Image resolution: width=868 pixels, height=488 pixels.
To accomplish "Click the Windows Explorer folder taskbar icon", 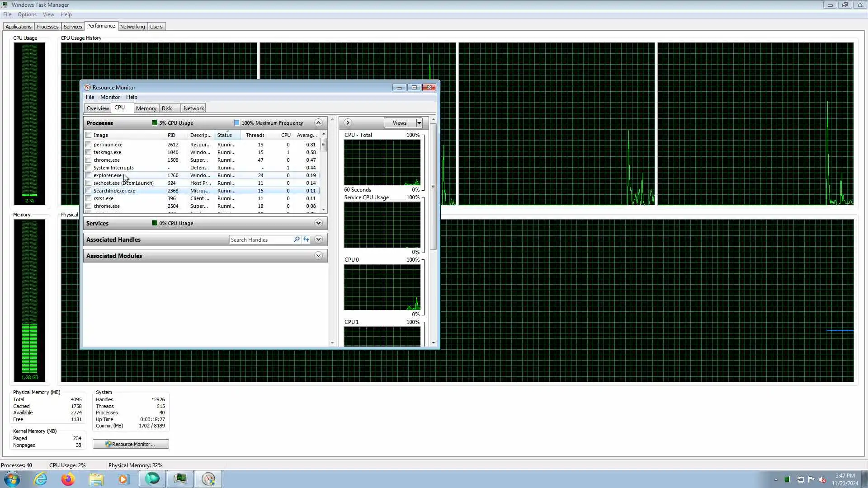I will click(96, 479).
